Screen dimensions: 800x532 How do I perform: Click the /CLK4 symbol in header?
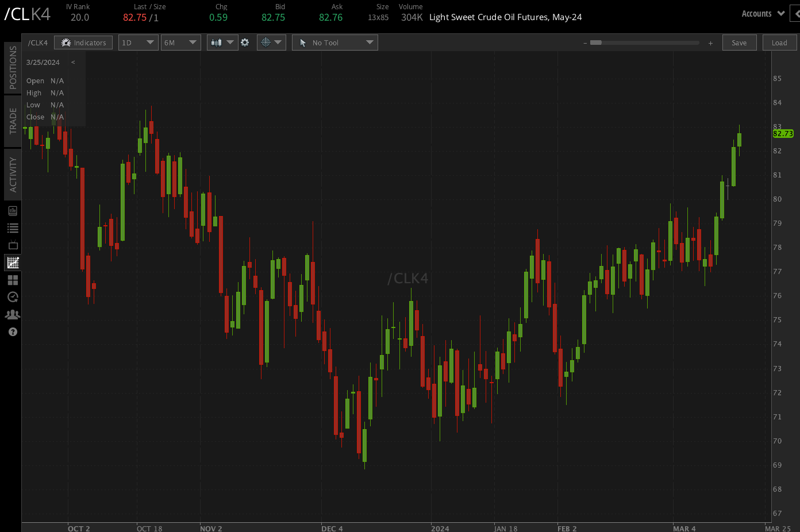28,14
